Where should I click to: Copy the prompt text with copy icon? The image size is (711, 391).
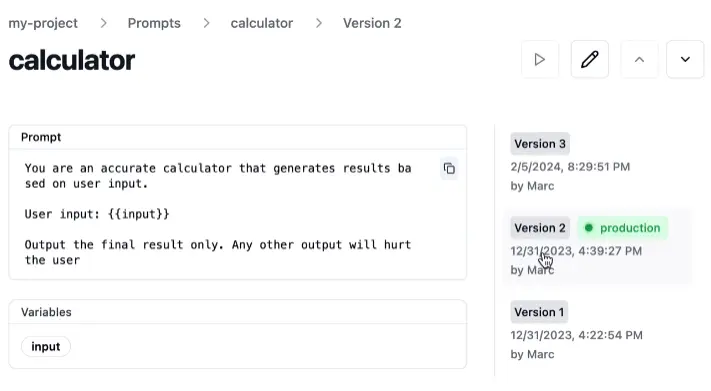click(x=449, y=169)
